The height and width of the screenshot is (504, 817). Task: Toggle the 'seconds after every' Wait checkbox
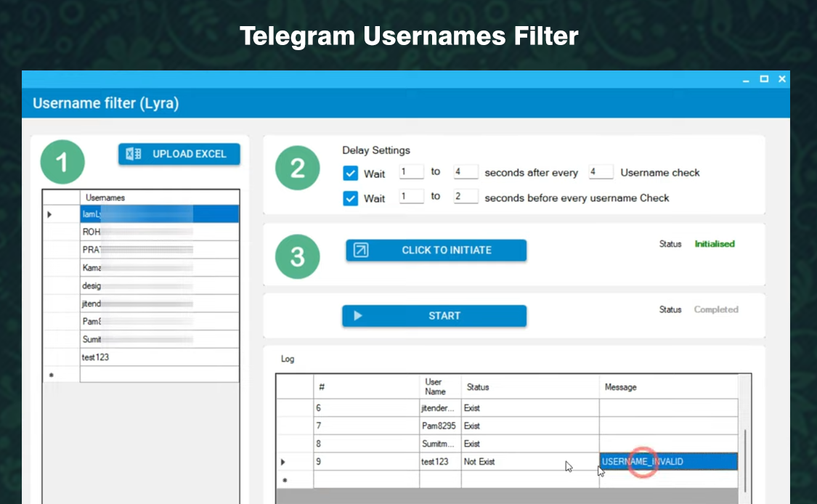(351, 173)
